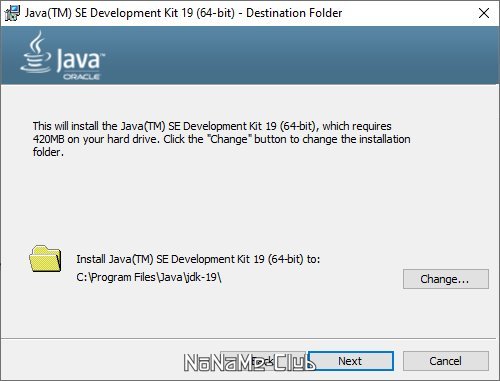Click the C:\Program Files\Java\jdk-19\ path text
Viewport: 500px width, 381px height.
[x=149, y=277]
